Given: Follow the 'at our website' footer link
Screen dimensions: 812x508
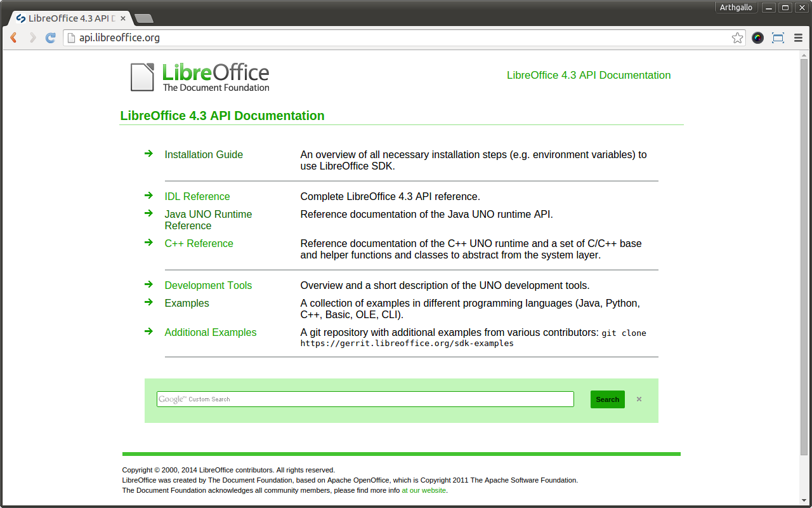Looking at the screenshot, I should click(424, 490).
